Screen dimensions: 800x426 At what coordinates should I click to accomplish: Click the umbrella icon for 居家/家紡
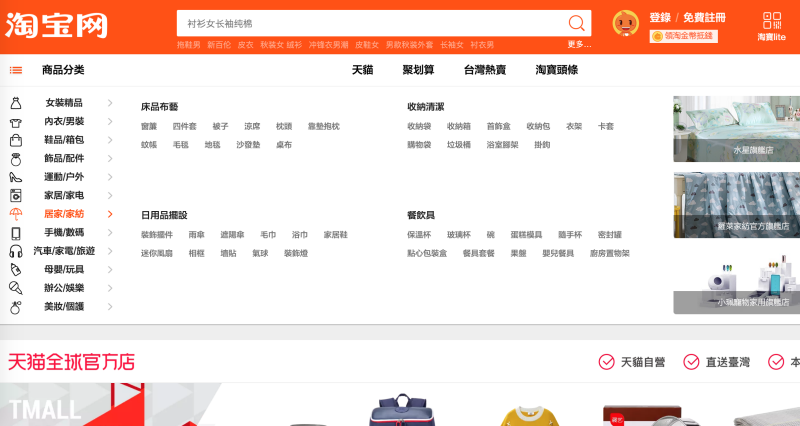[16, 214]
